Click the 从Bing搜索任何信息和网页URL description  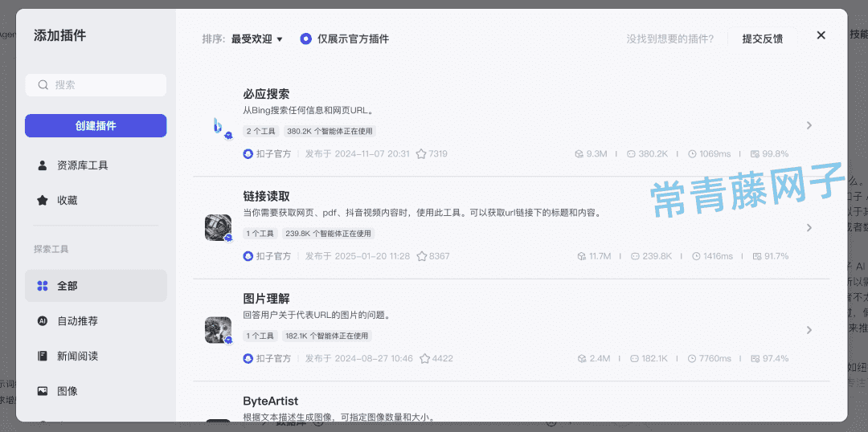tap(309, 110)
